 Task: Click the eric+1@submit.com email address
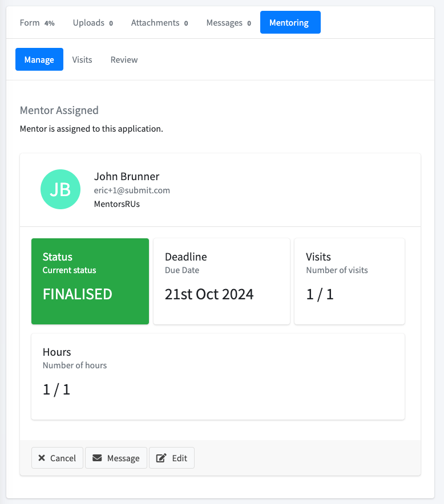pos(132,190)
